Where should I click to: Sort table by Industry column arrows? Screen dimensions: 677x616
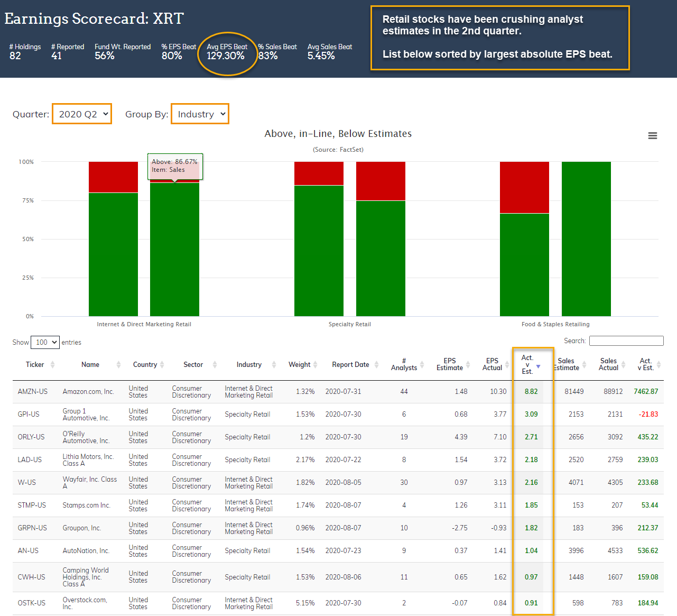point(274,365)
